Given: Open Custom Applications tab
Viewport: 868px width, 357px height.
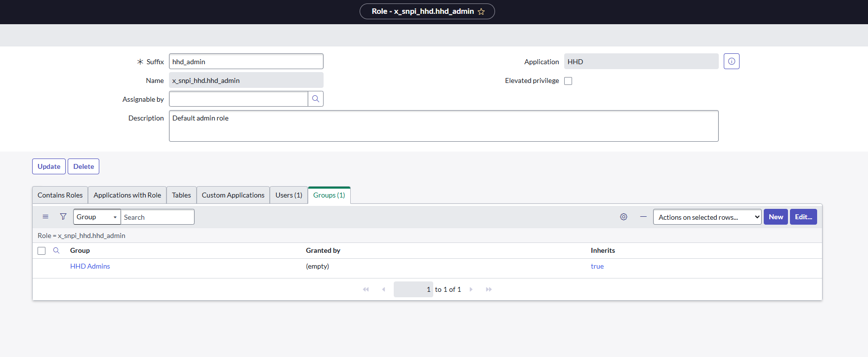Looking at the screenshot, I should click(233, 195).
